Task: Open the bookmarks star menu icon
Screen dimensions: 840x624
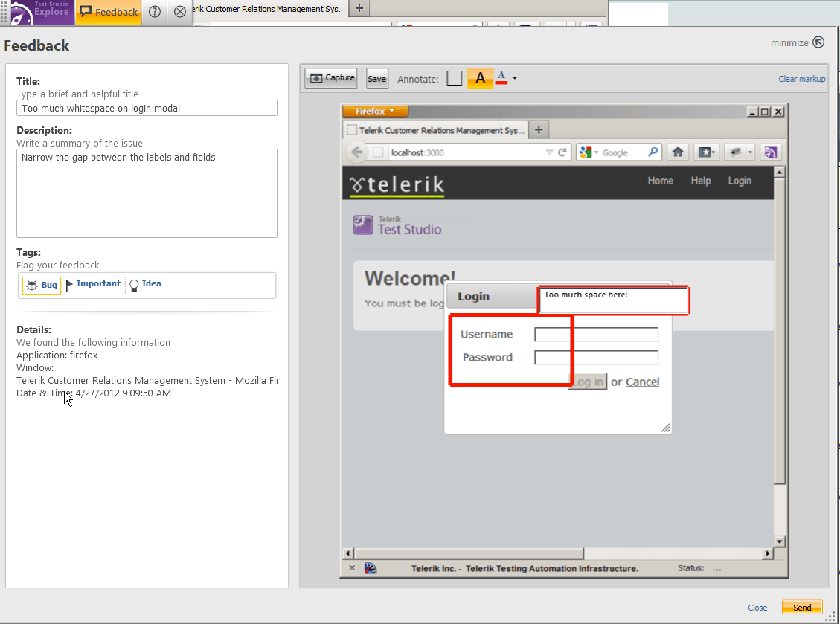Action: click(706, 152)
